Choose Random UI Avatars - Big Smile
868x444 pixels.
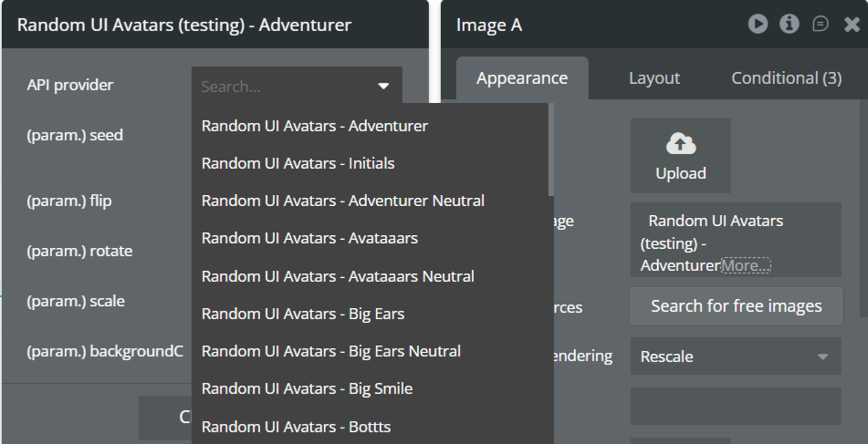point(307,388)
